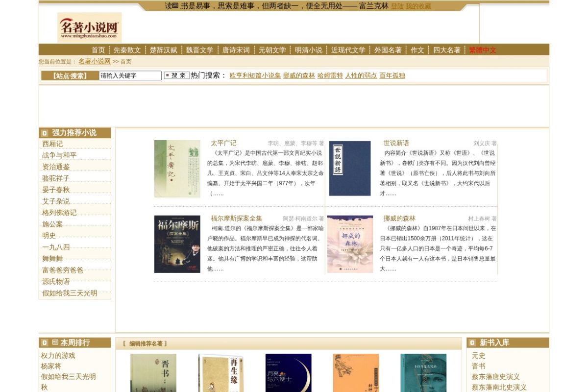Screen dimensions: 588x392
Task: Switch to 繁體中文 version
Action: pyautogui.click(x=483, y=50)
